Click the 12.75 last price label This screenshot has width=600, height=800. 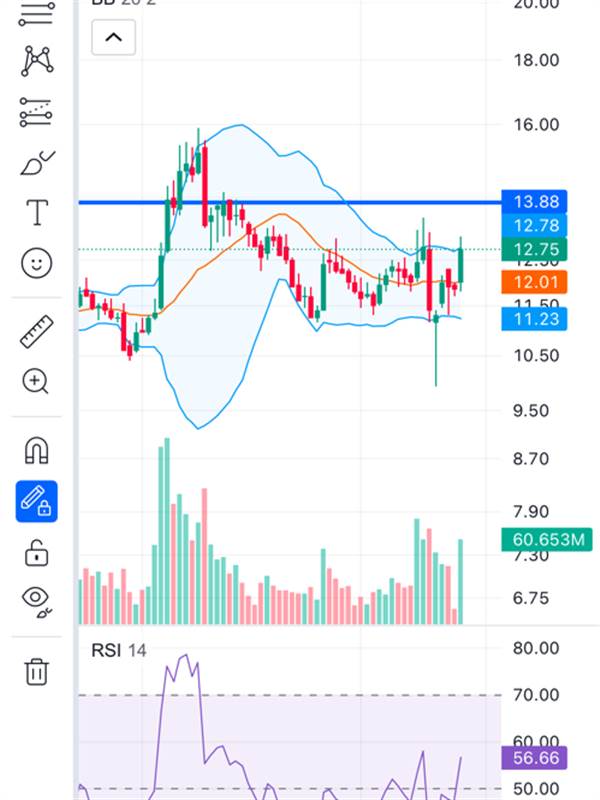point(534,249)
